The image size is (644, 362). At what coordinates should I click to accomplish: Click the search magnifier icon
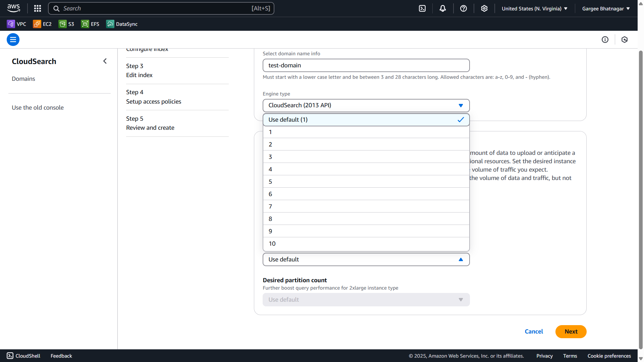(x=56, y=8)
